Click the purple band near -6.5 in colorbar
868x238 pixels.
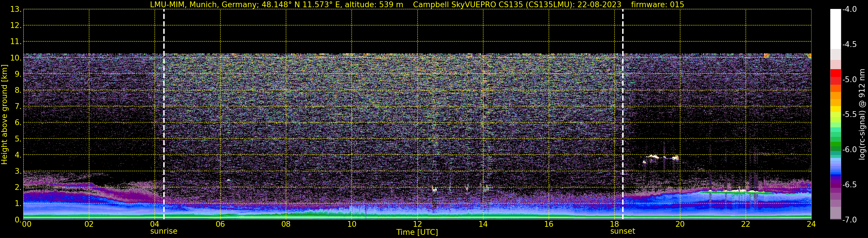(836, 185)
